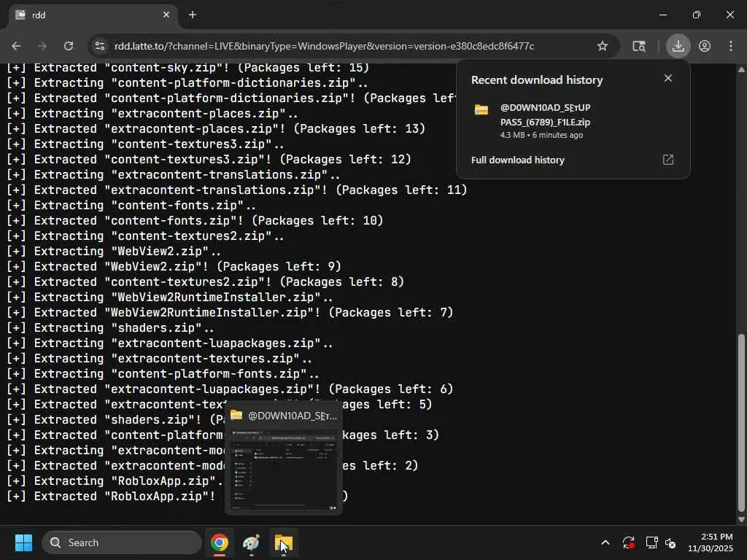747x560 pixels.
Task: Open site information icon in address bar
Action: [x=99, y=46]
